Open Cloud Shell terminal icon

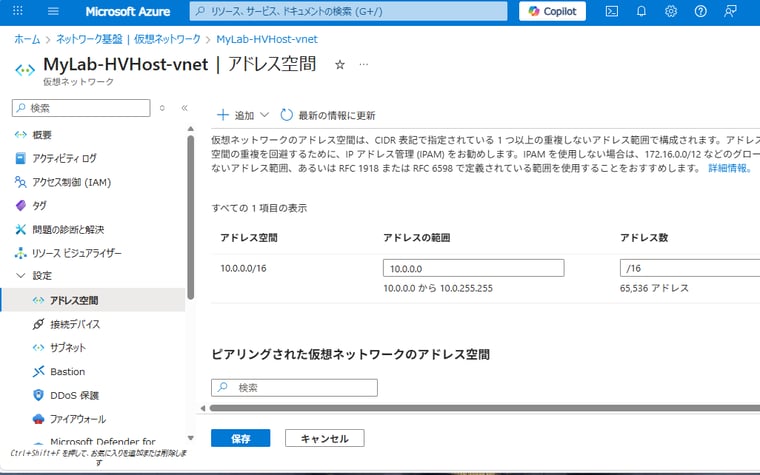pos(612,11)
